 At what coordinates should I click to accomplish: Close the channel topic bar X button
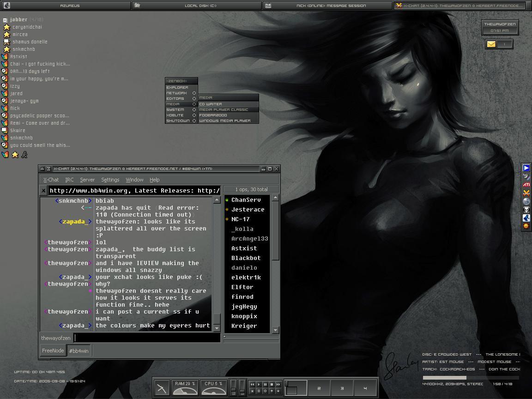(43, 190)
